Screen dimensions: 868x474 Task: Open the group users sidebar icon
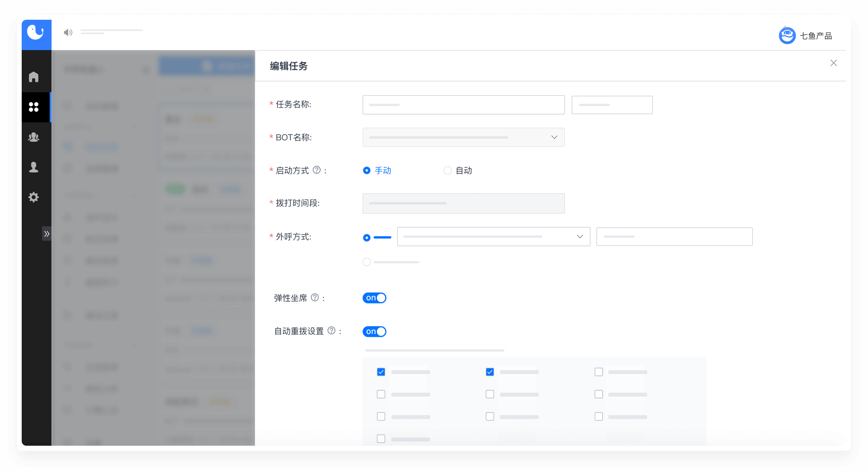coord(34,137)
